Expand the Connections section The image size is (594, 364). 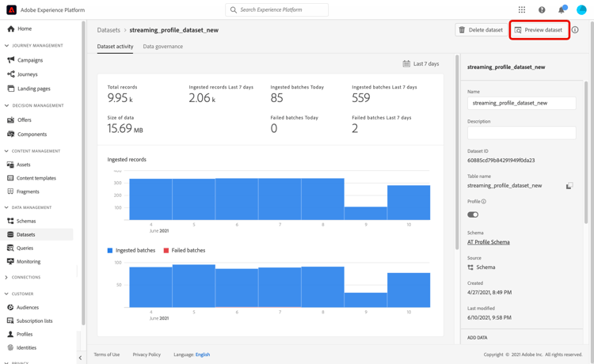coord(6,277)
